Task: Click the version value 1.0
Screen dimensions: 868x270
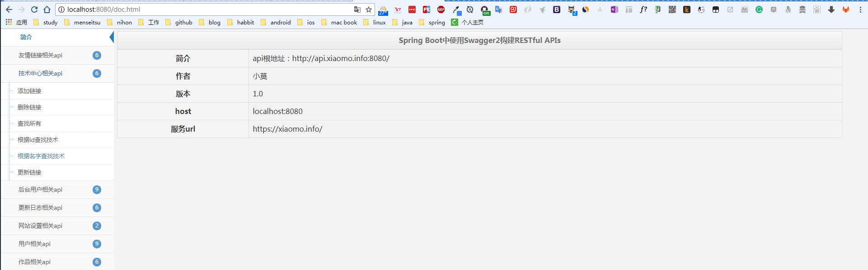Action: pos(258,94)
